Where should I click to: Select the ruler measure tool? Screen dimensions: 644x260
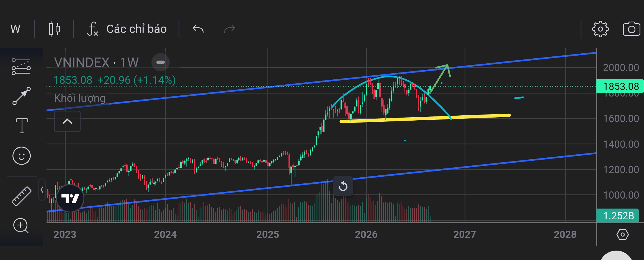(22, 196)
